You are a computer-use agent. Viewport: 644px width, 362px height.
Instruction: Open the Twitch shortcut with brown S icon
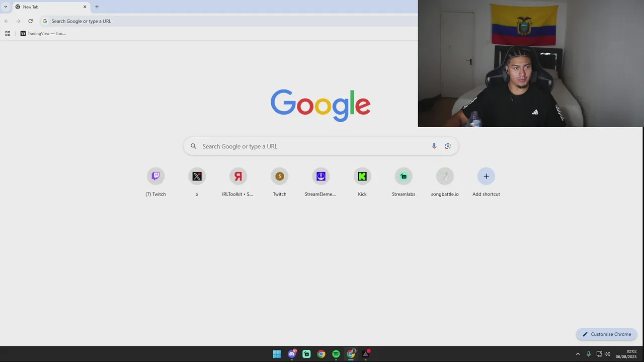pos(279,182)
